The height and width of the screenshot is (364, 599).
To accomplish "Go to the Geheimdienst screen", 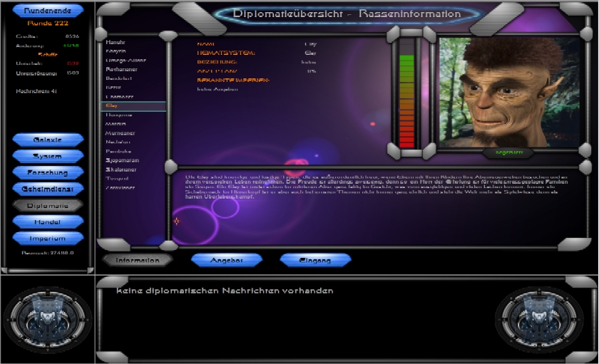I will tap(48, 189).
